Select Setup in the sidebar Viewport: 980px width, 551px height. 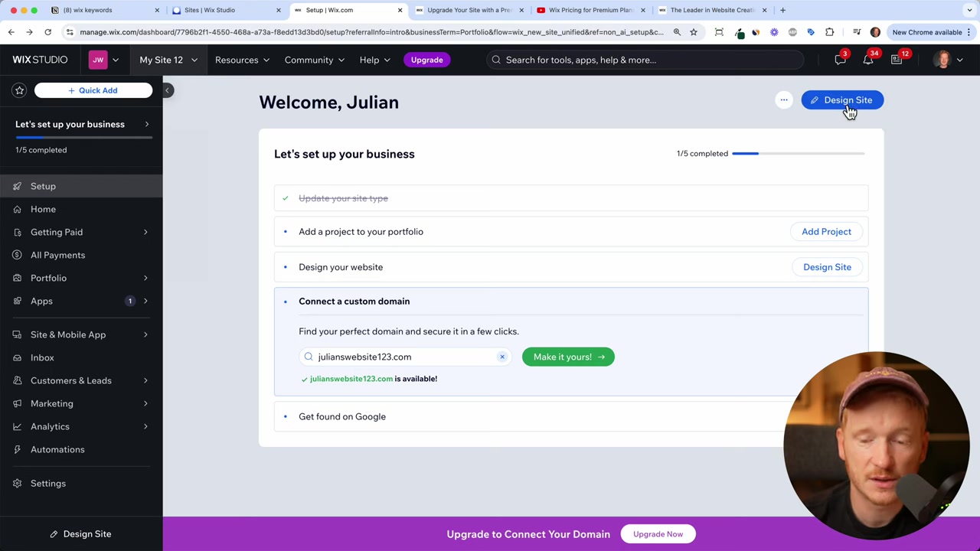[x=81, y=186]
